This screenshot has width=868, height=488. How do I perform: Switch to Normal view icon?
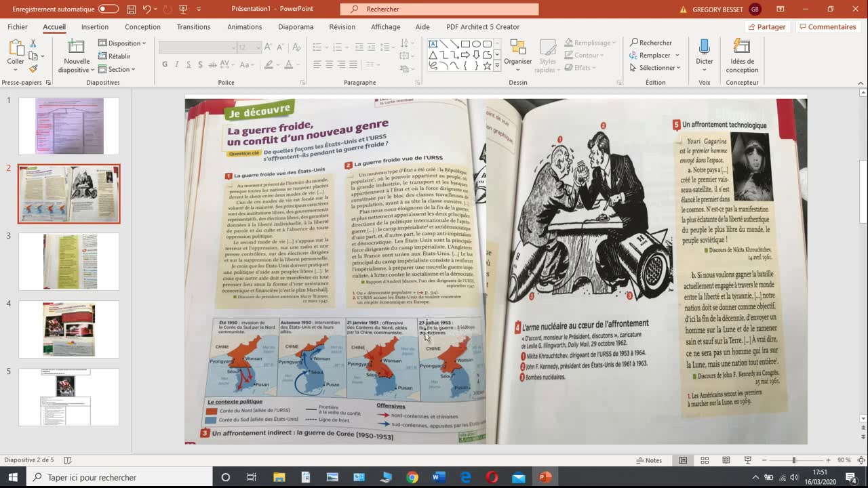(683, 460)
